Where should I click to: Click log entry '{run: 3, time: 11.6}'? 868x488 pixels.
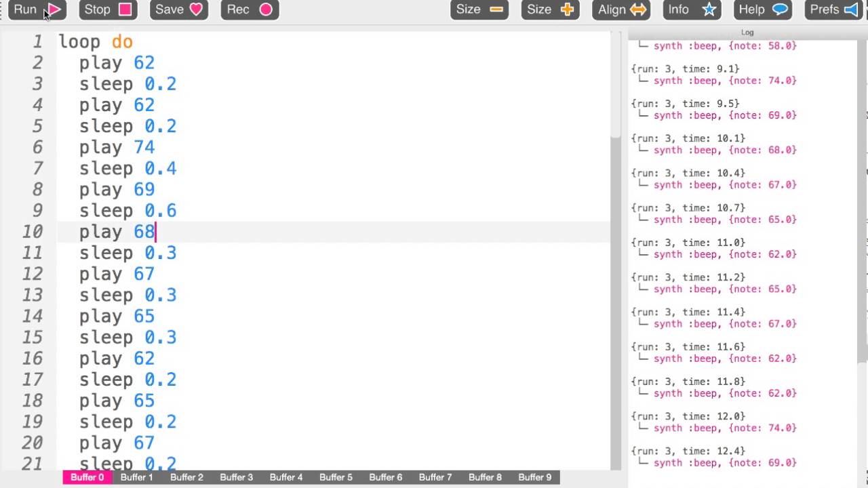pyautogui.click(x=688, y=347)
